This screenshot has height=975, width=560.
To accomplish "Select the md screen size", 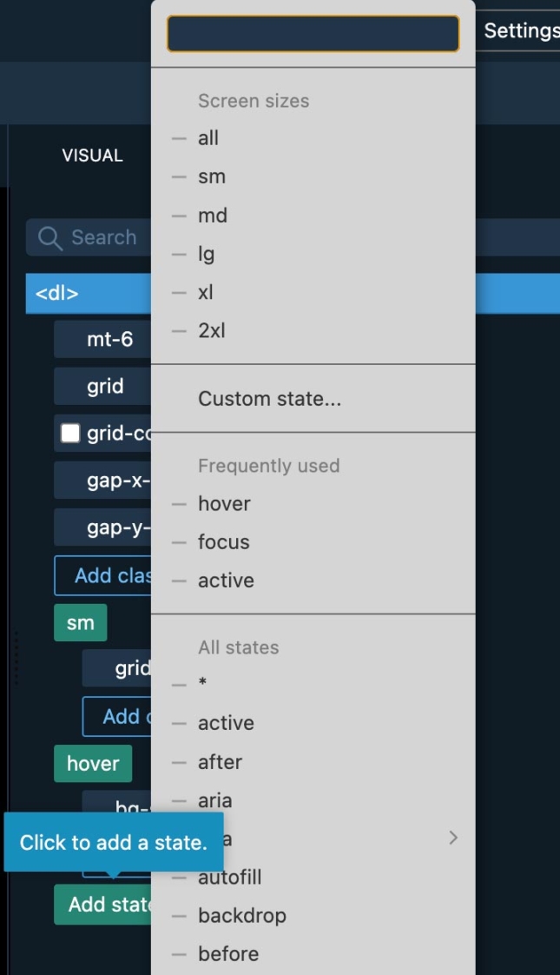I will (x=213, y=216).
